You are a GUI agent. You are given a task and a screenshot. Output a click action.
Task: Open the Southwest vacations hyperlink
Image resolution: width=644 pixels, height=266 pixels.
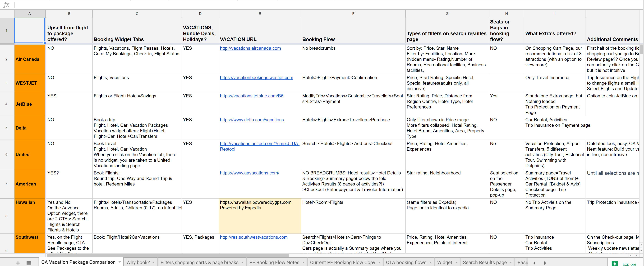tap(254, 237)
